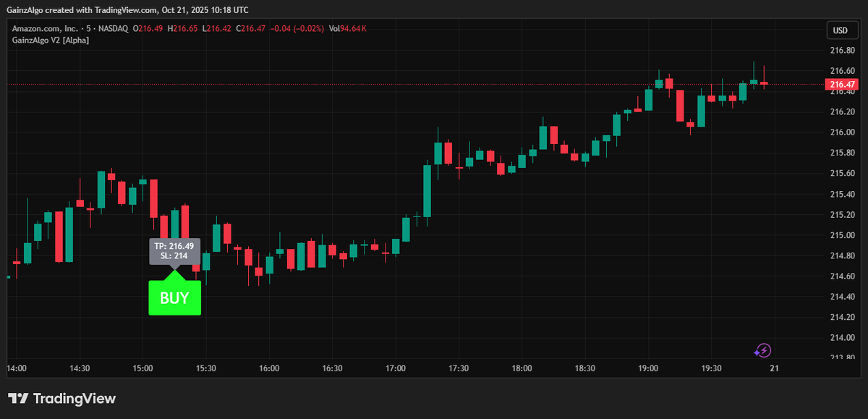Click the 19:30 time axis label
Image resolution: width=868 pixels, height=419 pixels.
pos(711,368)
